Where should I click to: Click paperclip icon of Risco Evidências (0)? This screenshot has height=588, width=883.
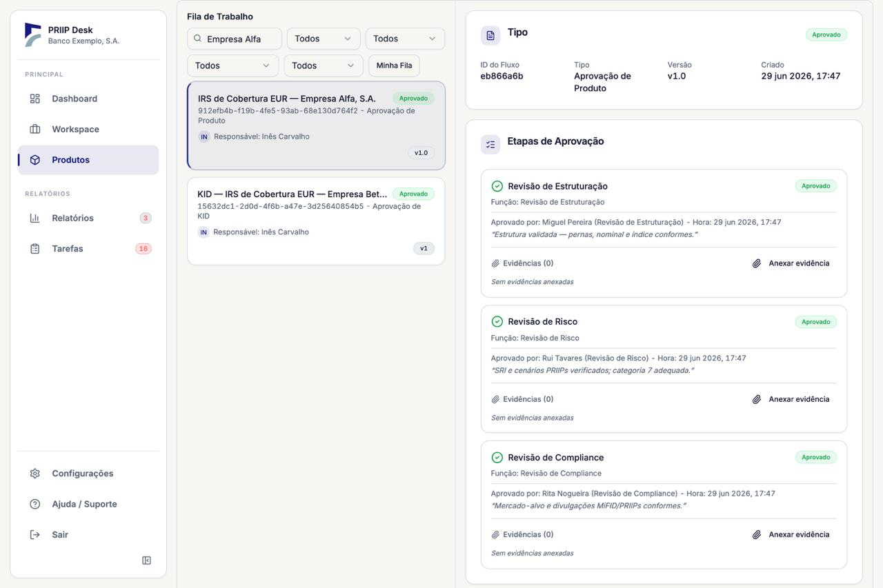495,399
